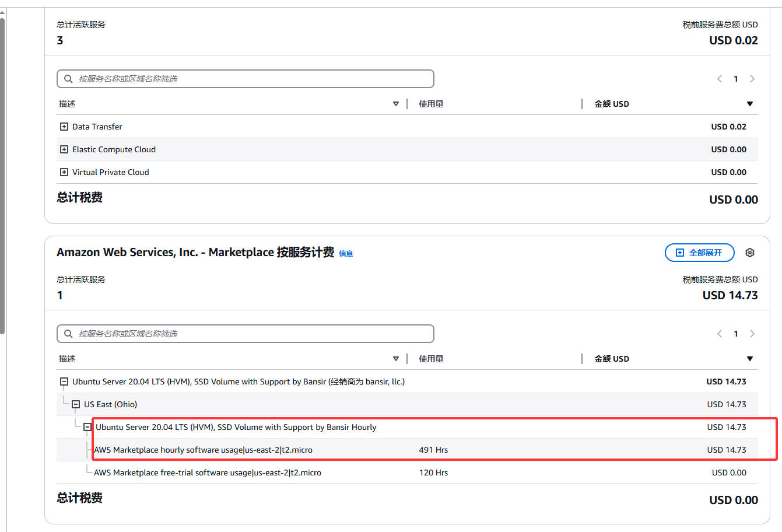Select the AWS Marketplace hourly software usage row

click(407, 450)
